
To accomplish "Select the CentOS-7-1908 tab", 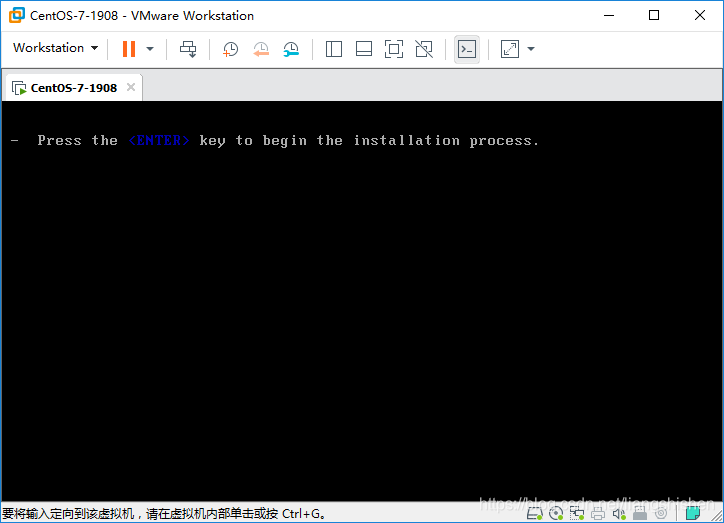I will (x=73, y=88).
